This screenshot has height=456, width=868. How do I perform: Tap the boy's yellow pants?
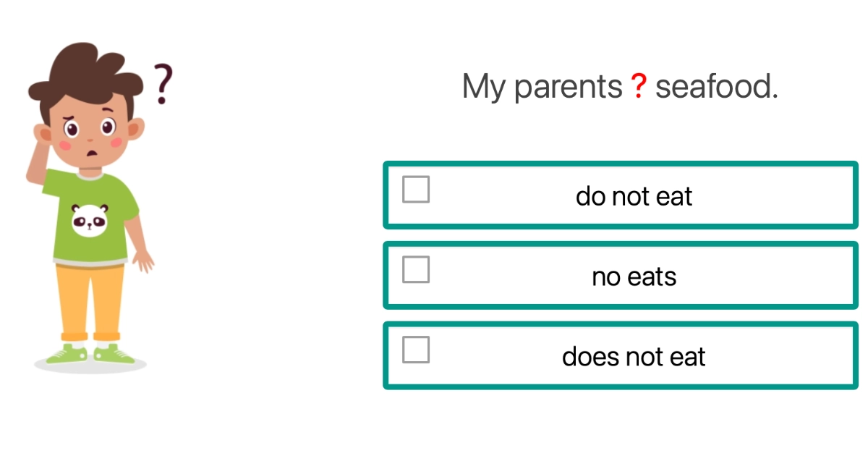click(x=90, y=297)
